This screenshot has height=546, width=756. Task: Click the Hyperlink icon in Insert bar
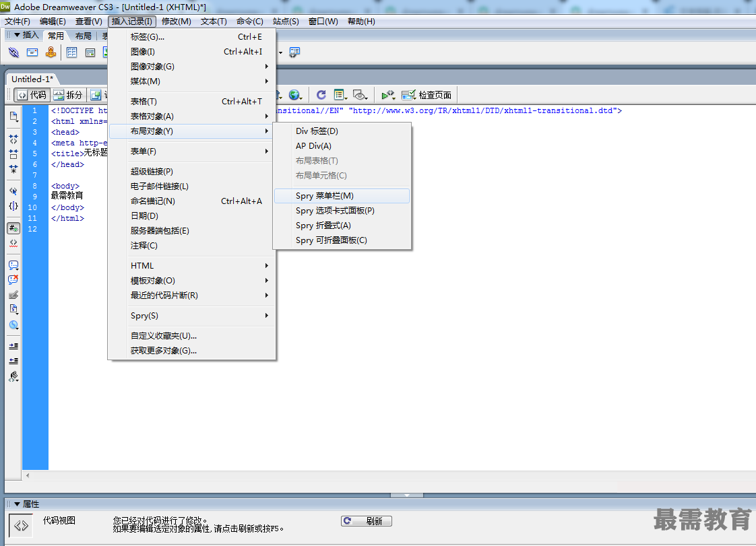pyautogui.click(x=13, y=52)
